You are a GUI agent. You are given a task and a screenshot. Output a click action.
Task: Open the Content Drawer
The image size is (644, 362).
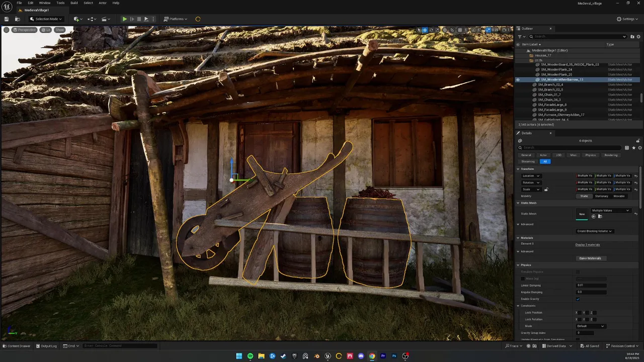[x=16, y=346]
